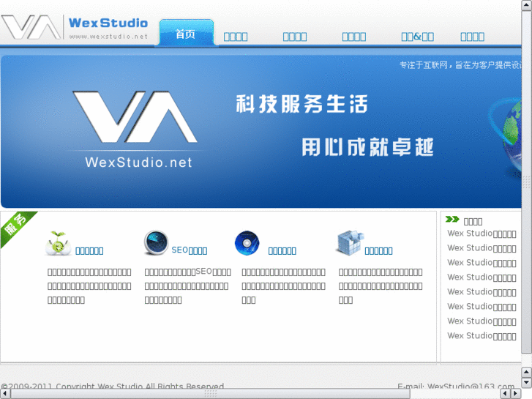This screenshot has width=532, height=399.
Task: Click the green double-arrow icon in the sidebar
Action: tap(452, 220)
